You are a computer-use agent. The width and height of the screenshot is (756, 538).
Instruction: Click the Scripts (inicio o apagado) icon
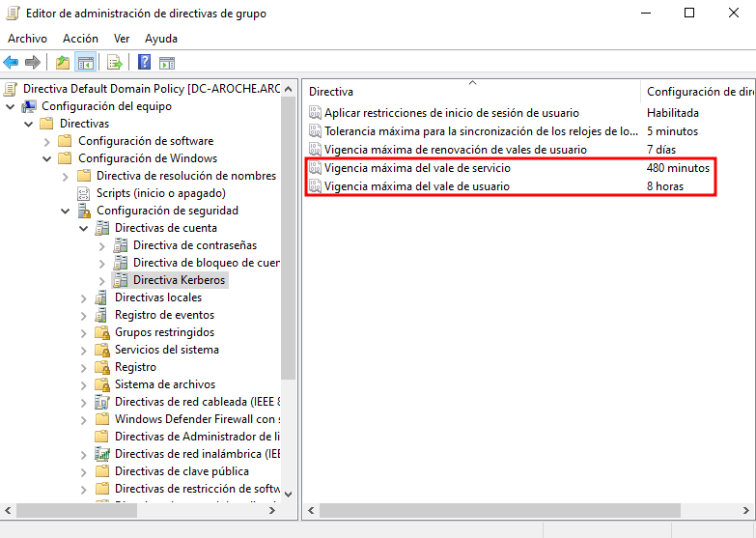[84, 193]
